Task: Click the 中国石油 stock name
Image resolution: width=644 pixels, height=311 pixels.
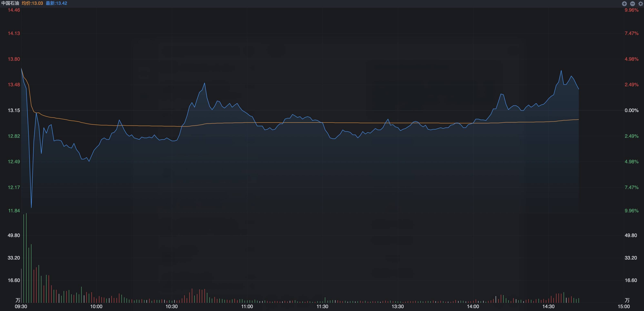Action: [10, 3]
